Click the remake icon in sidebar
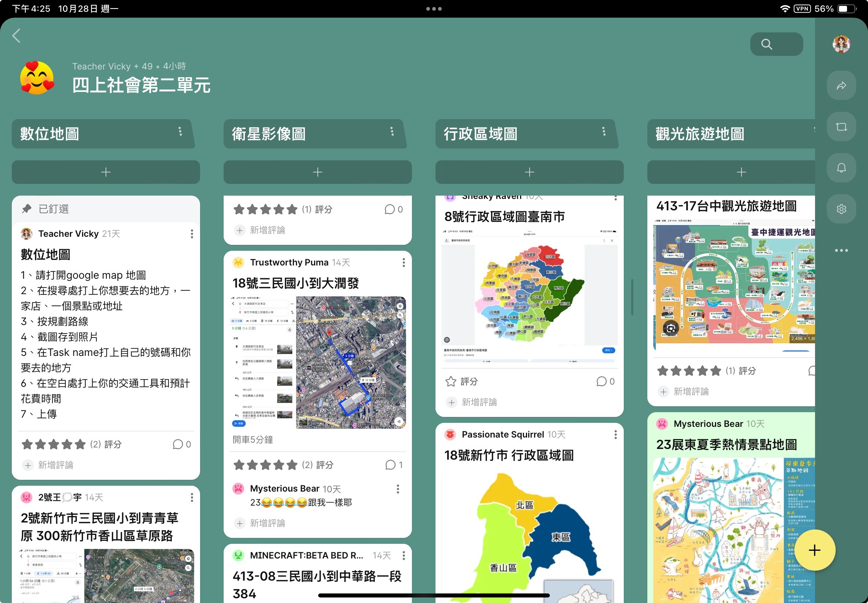Screen dimensions: 868x603 pyautogui.click(x=841, y=126)
